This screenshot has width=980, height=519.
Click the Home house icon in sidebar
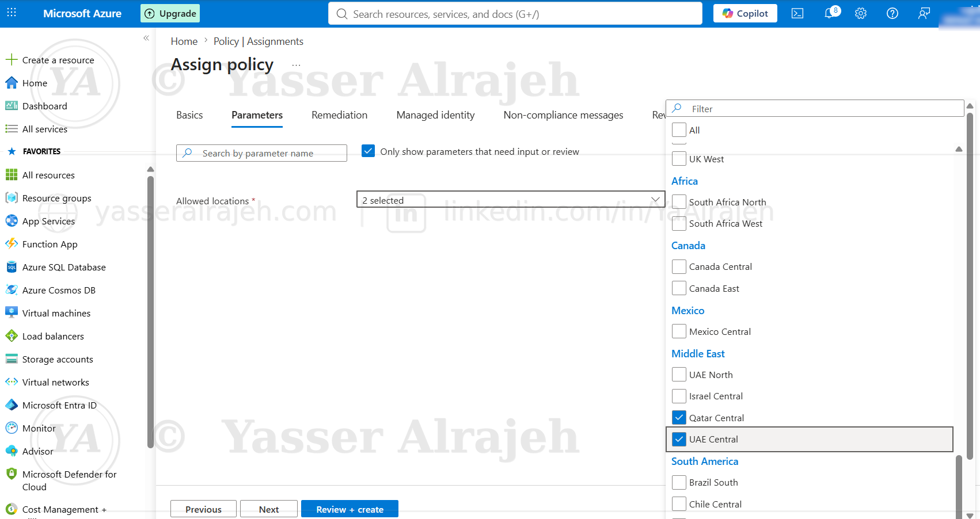(12, 83)
